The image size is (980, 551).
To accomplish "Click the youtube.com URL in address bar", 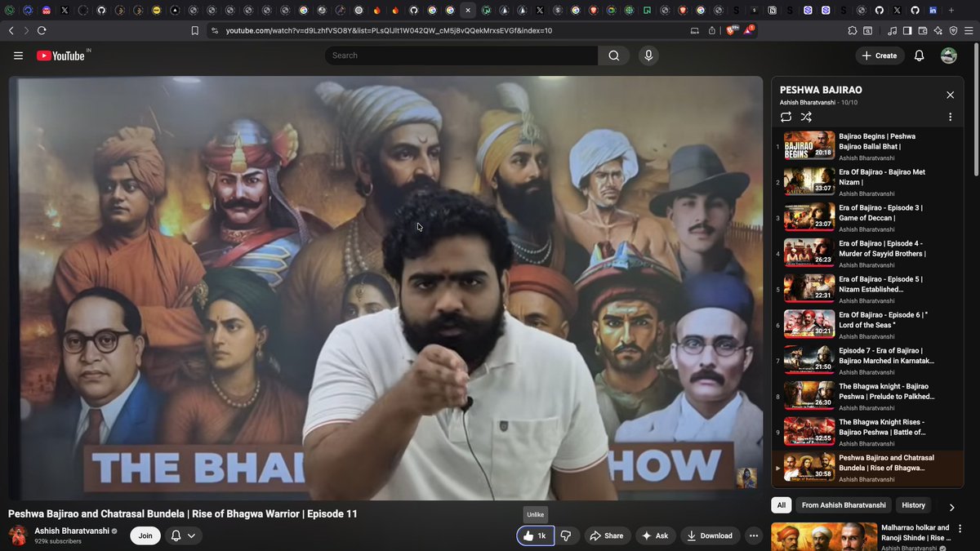I will coord(389,30).
